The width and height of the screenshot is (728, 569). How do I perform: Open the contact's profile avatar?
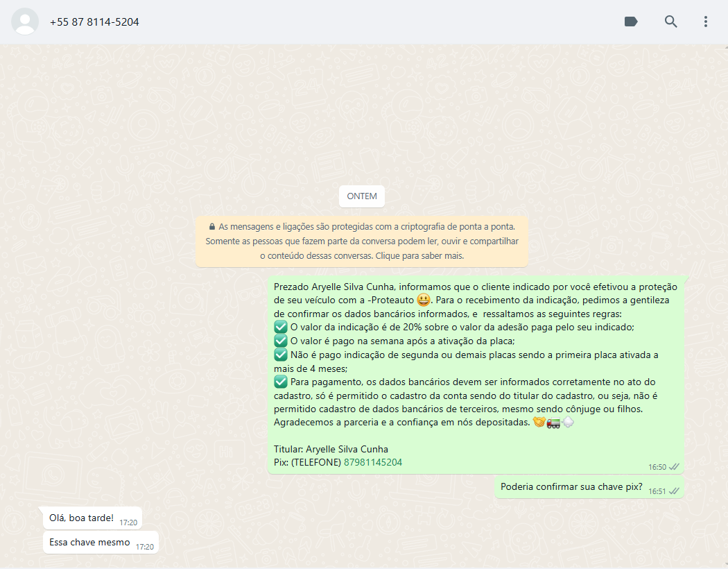coord(25,22)
